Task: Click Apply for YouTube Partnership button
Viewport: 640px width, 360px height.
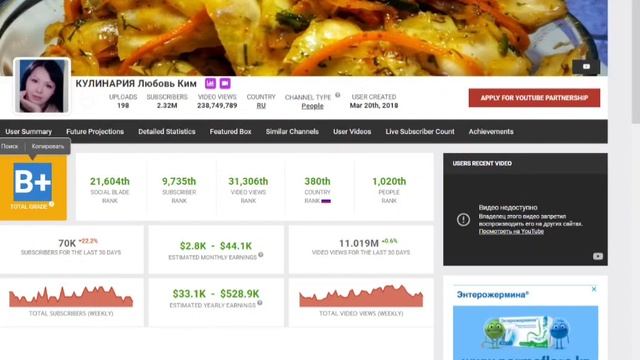Action: (534, 98)
